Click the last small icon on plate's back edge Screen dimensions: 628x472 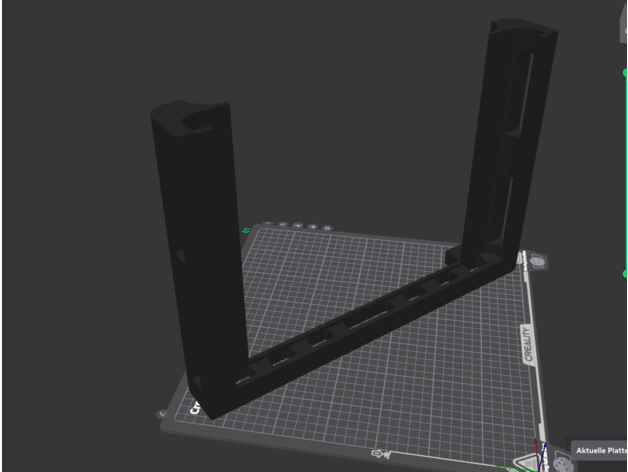326,226
